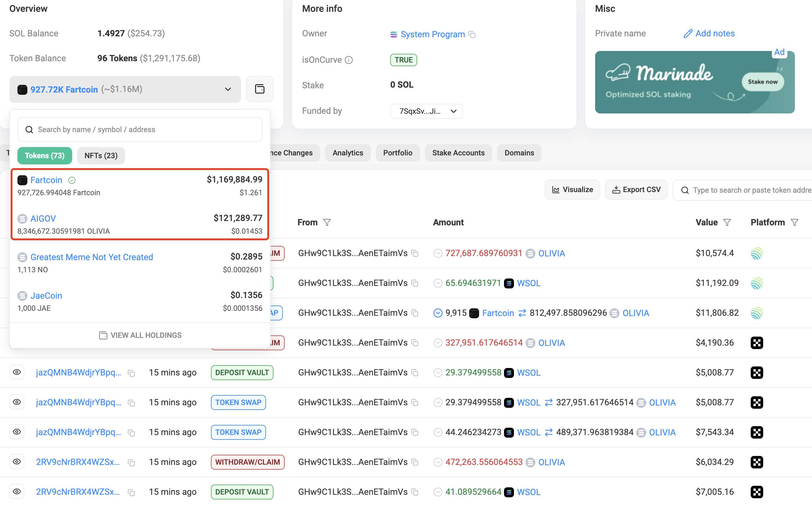Toggle eye icon on WITHDRAW/CLAIM 472,263 row

coord(17,462)
